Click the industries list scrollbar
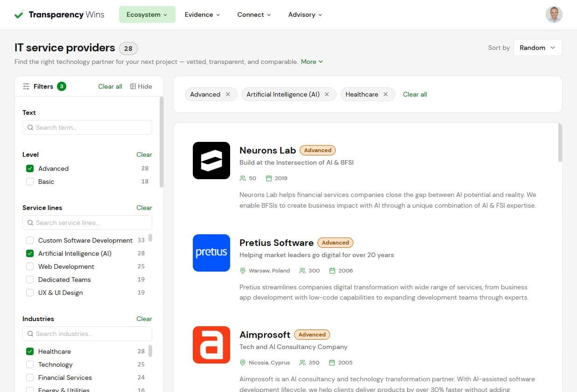577x392 pixels. pos(150,350)
